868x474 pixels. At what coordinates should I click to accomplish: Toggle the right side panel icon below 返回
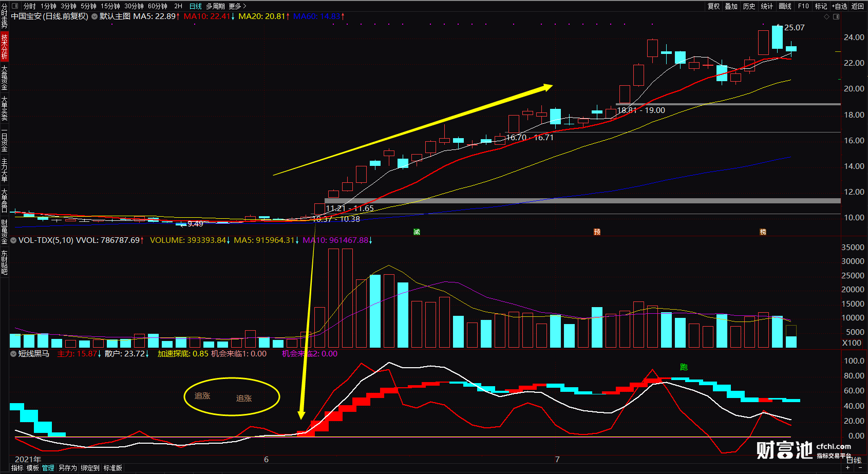[x=836, y=16]
